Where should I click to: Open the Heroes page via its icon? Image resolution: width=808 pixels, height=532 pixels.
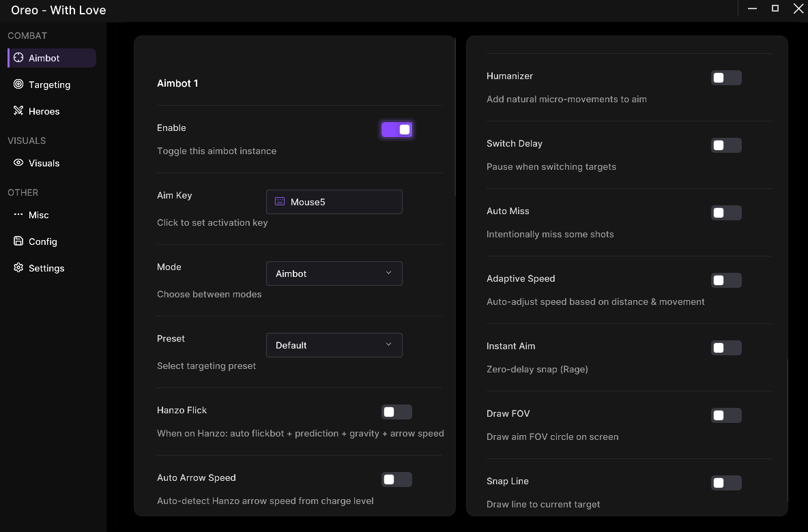click(18, 111)
